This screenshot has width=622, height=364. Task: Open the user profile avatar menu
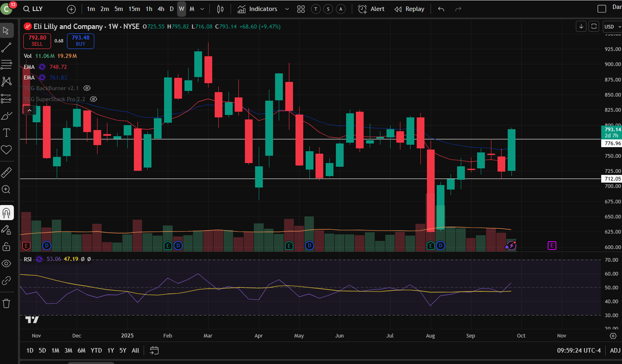7,9
